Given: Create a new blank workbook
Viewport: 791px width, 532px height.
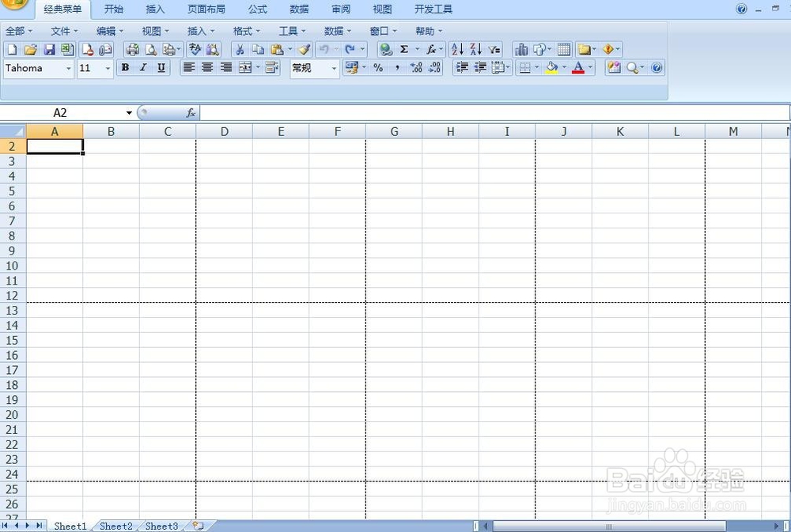Looking at the screenshot, I should 12,50.
